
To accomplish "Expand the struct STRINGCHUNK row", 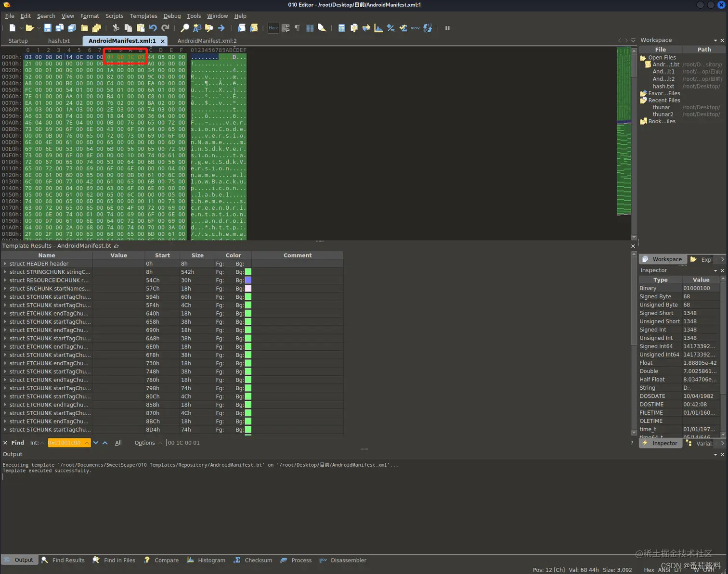I will coord(5,272).
